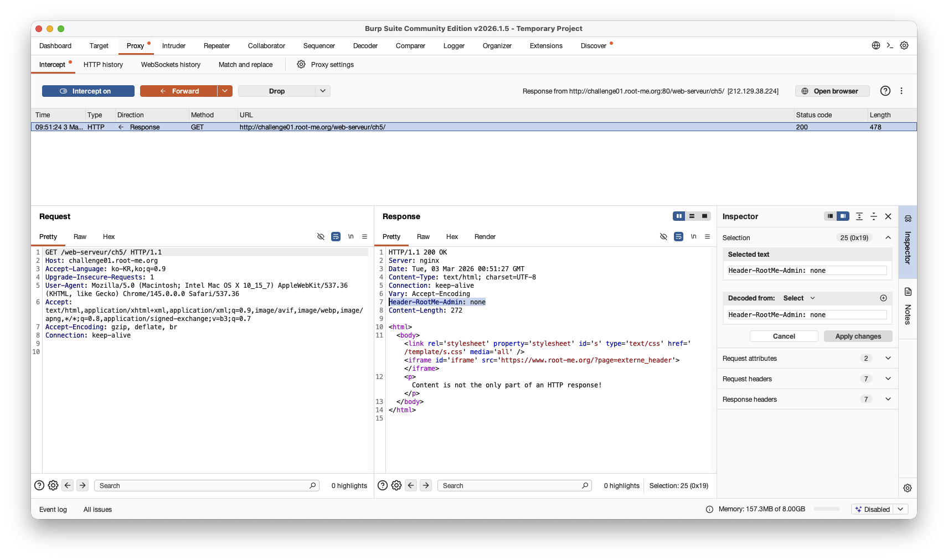The image size is (948, 560).
Task: Click Cancel in the Inspector
Action: [x=784, y=336]
